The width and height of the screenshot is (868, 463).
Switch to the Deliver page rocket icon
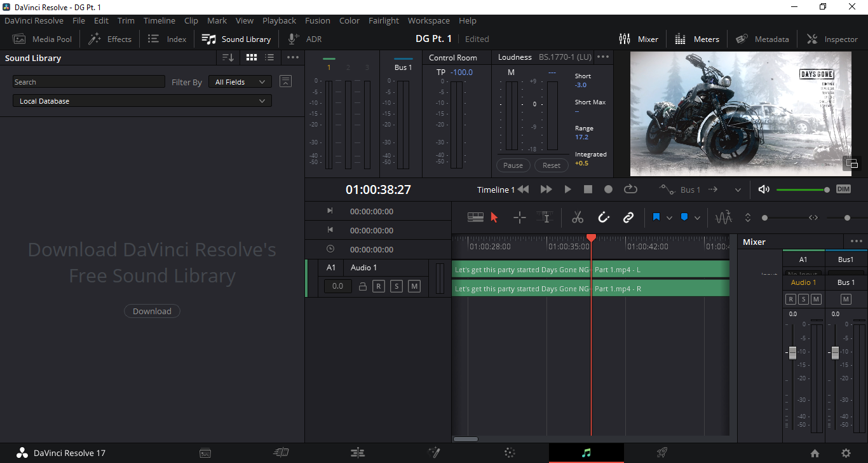pos(661,453)
